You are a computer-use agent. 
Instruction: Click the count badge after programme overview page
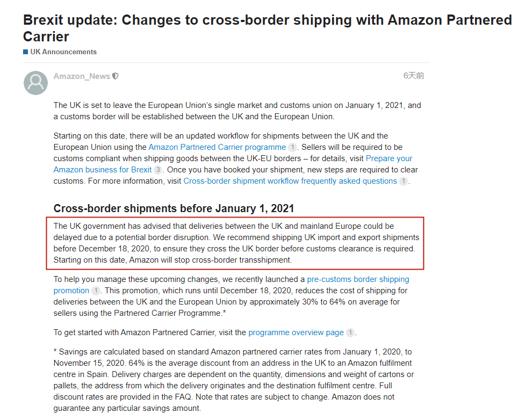click(350, 332)
